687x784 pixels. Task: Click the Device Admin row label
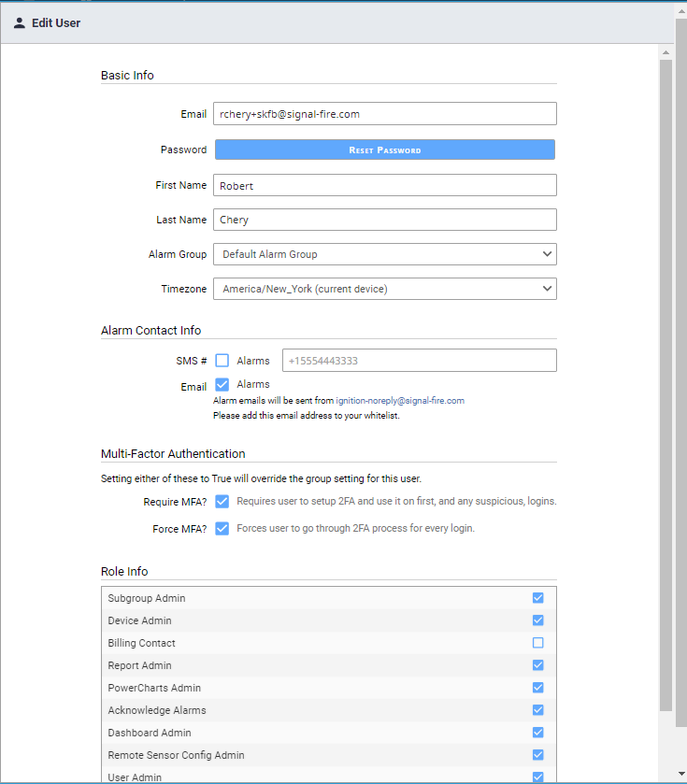tap(139, 620)
